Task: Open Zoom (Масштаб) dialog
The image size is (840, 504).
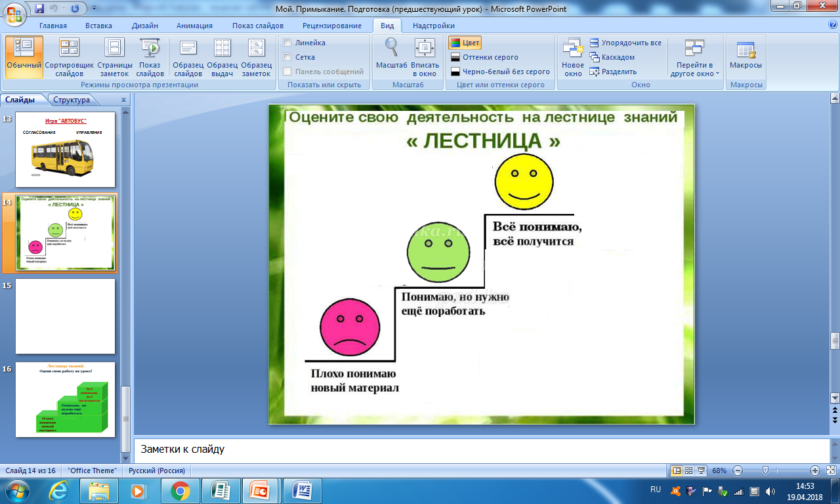Action: (x=392, y=54)
